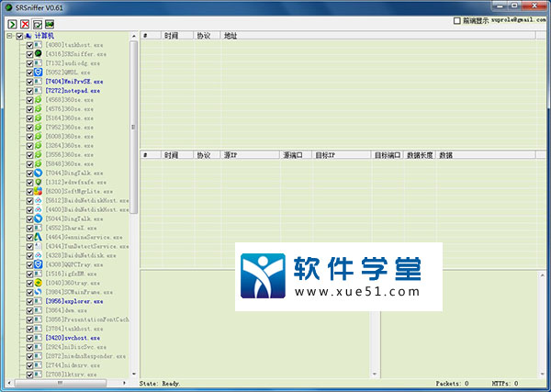The height and width of the screenshot is (392, 551).
Task: Uncheck the root 计算机 checkbox
Action: pos(19,36)
